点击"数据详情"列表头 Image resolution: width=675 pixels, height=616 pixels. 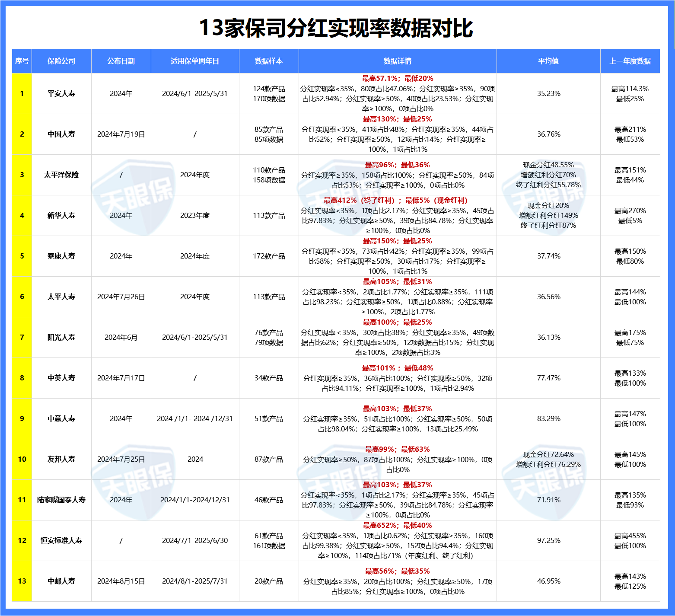[398, 61]
